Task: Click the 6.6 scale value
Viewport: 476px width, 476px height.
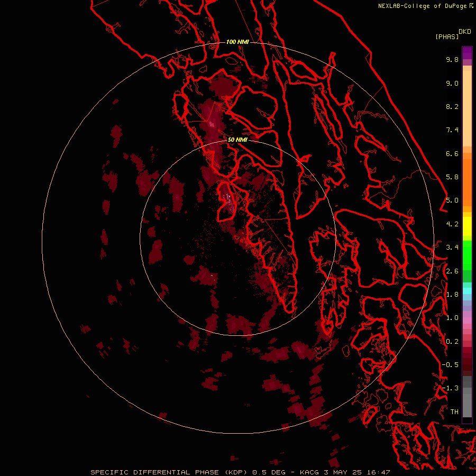Action: (452, 153)
